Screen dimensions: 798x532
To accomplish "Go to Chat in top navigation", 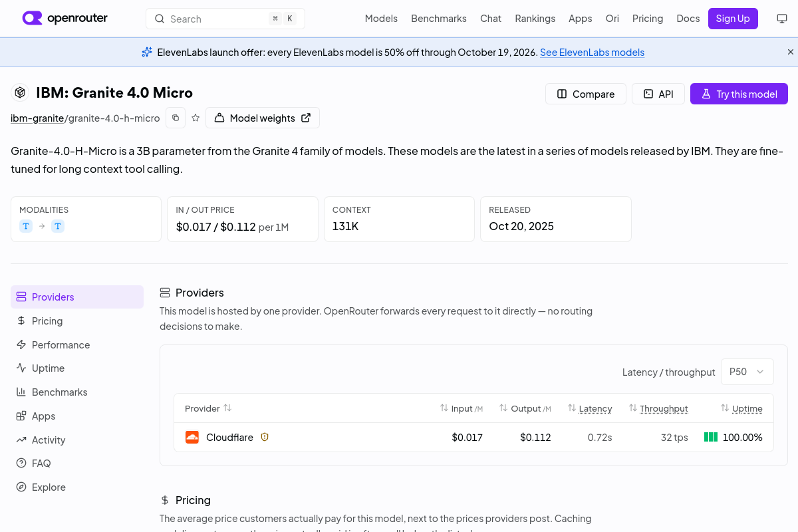I will 491,19.
